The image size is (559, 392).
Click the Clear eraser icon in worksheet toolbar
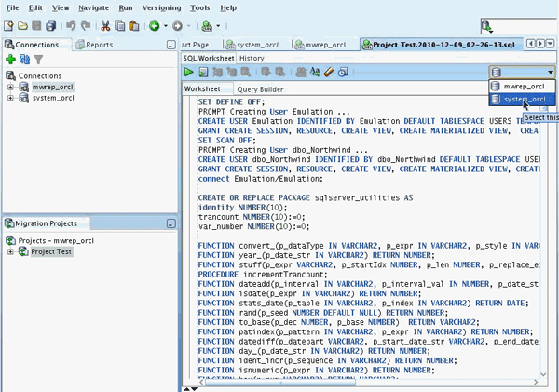[x=330, y=72]
